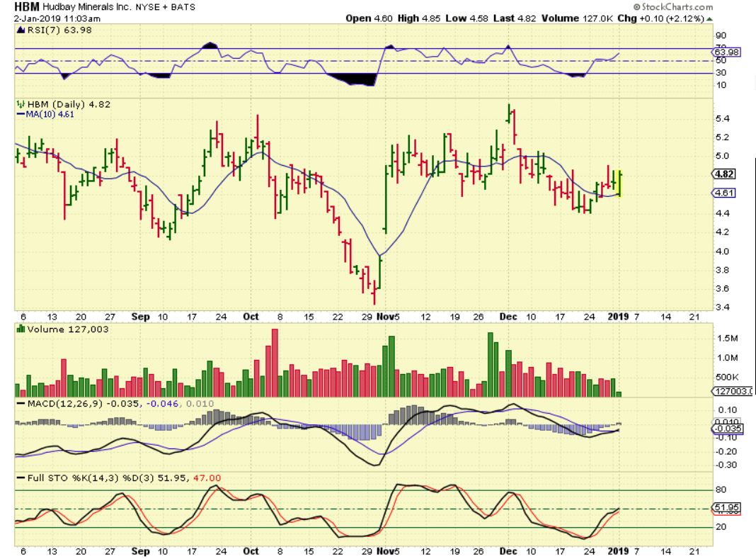
Task: Click the green up-triangle next to Chg
Action: point(709,19)
